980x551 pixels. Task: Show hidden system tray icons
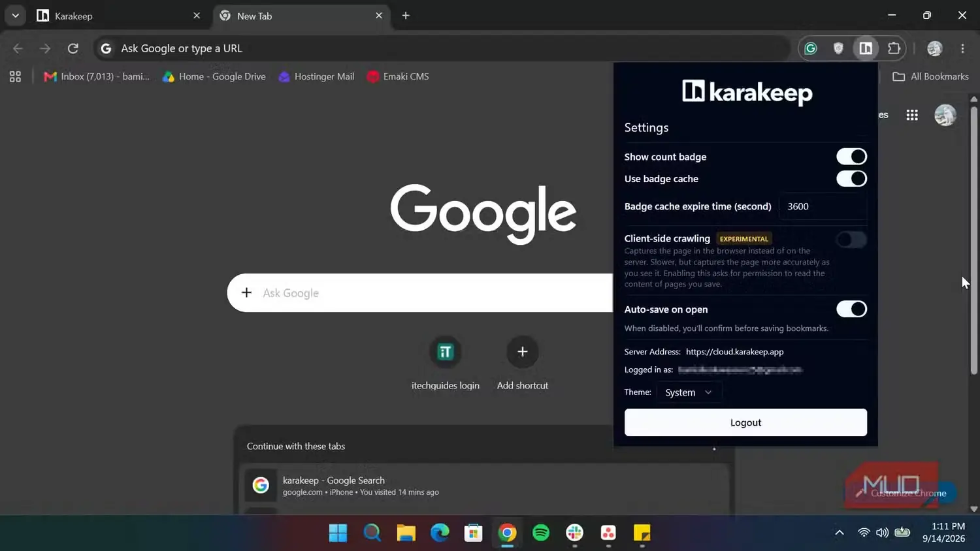pyautogui.click(x=840, y=533)
